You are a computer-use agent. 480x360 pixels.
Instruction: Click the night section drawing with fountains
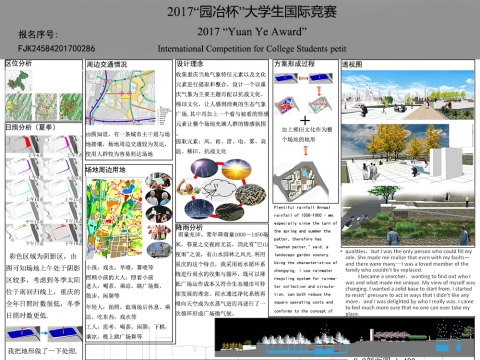pyautogui.click(x=345, y=338)
